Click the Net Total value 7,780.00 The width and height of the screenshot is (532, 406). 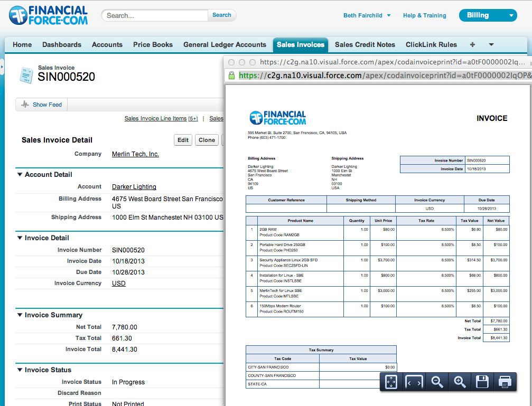coord(125,327)
